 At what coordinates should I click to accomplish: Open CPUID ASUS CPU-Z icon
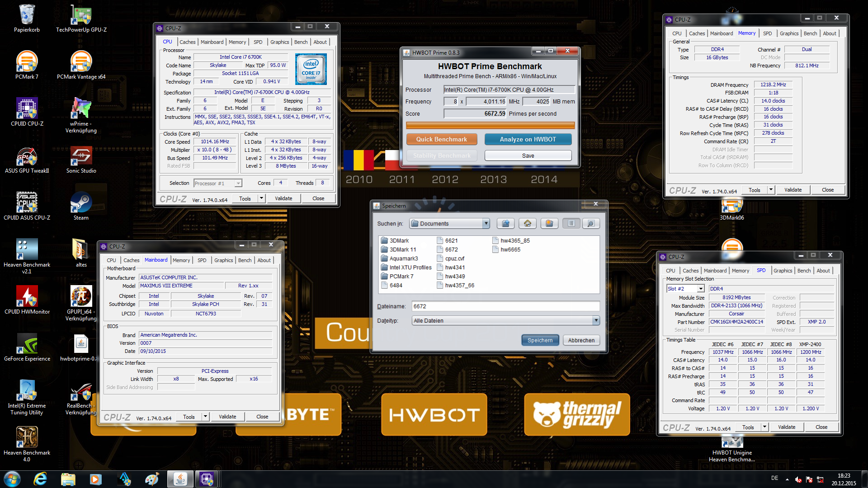click(27, 206)
